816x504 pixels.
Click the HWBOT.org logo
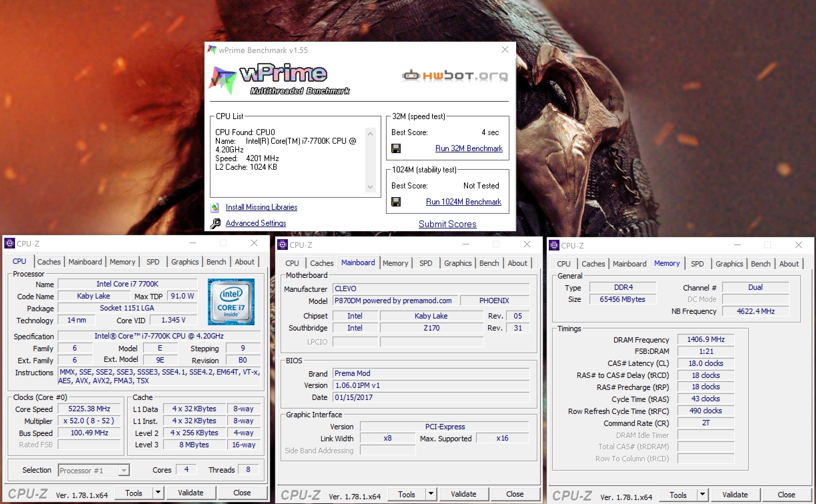(x=455, y=76)
